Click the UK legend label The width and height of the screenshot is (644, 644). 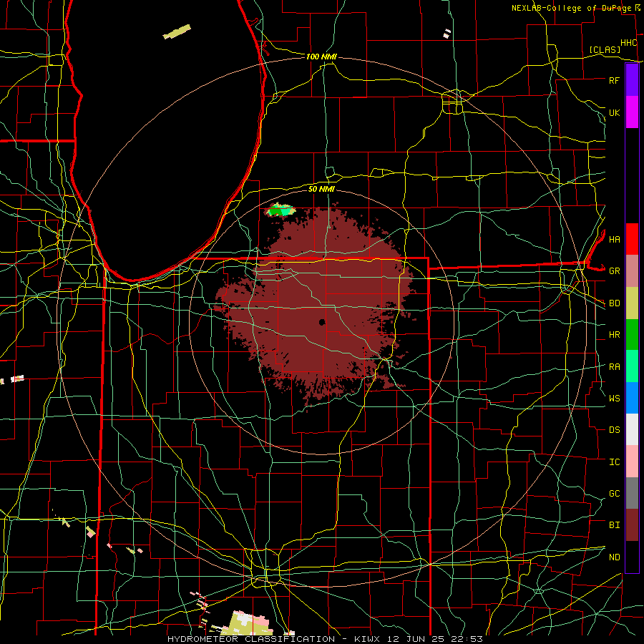click(x=614, y=112)
